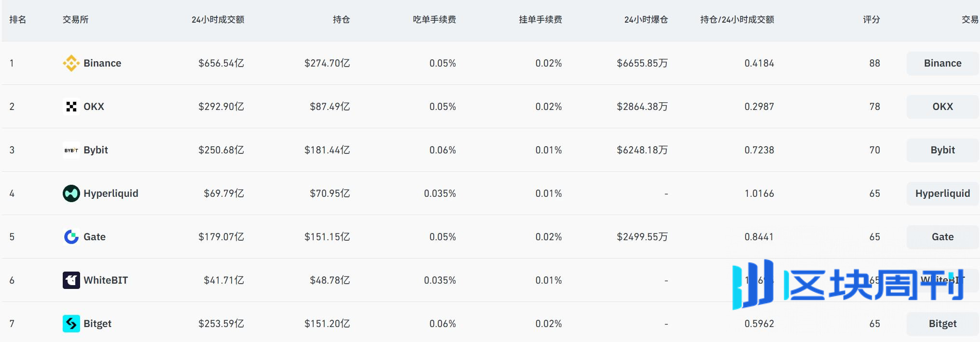This screenshot has height=342, width=980.
Task: Select Binance open interest $274.70亿
Action: (x=327, y=63)
